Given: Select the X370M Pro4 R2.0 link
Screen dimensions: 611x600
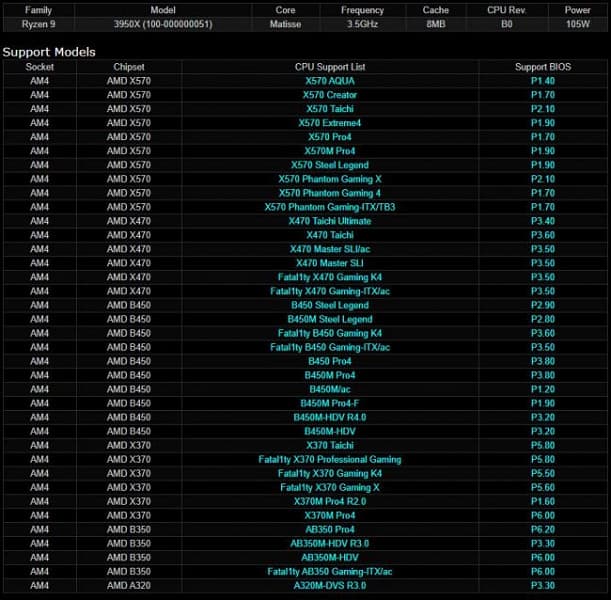Looking at the screenshot, I should [x=330, y=501].
